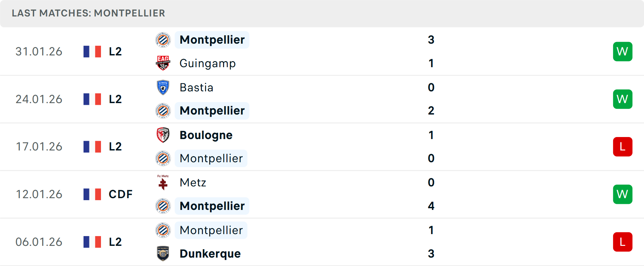The height and width of the screenshot is (266, 644).
Task: Open the Boulogne team link
Action: click(x=206, y=135)
